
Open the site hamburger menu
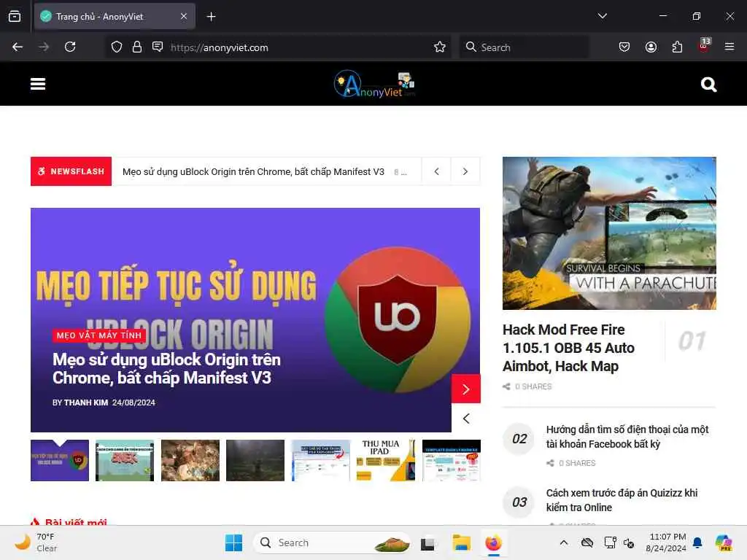tap(38, 85)
